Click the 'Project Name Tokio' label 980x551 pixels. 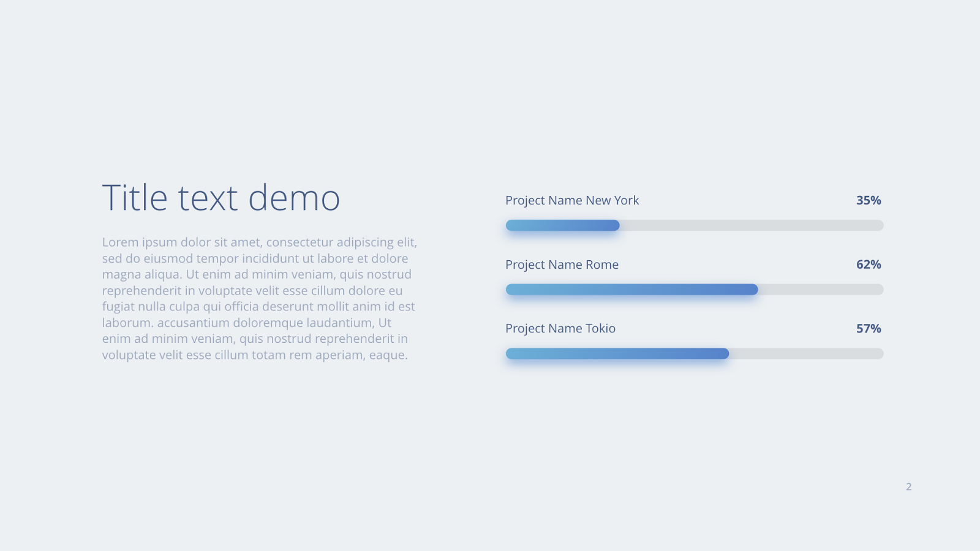click(x=560, y=328)
